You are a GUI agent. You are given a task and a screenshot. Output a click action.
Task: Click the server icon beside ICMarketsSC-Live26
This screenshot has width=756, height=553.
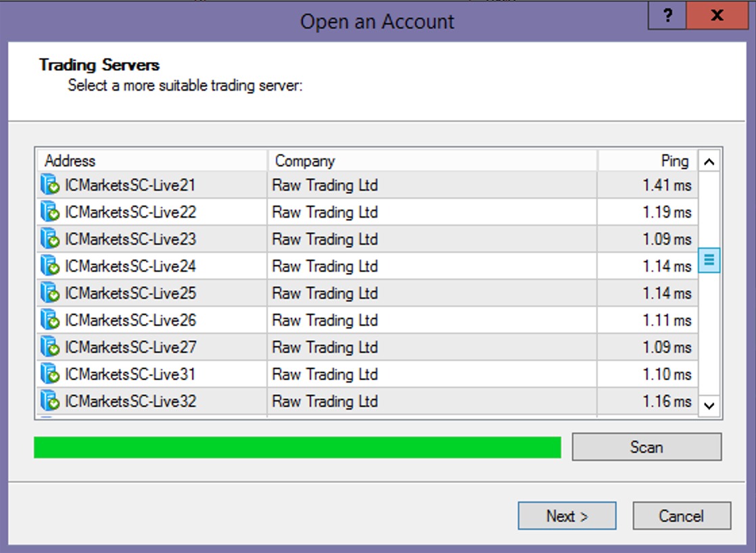tap(49, 320)
